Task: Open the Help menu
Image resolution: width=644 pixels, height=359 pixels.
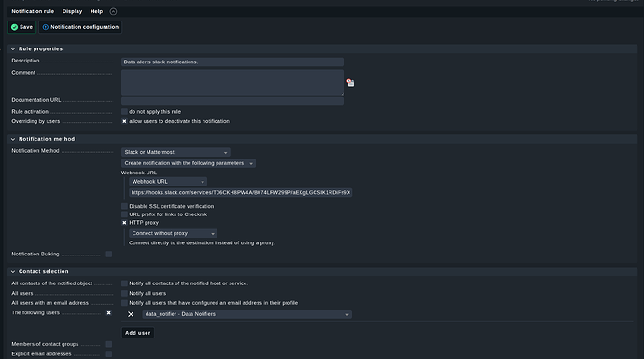Action: point(96,11)
